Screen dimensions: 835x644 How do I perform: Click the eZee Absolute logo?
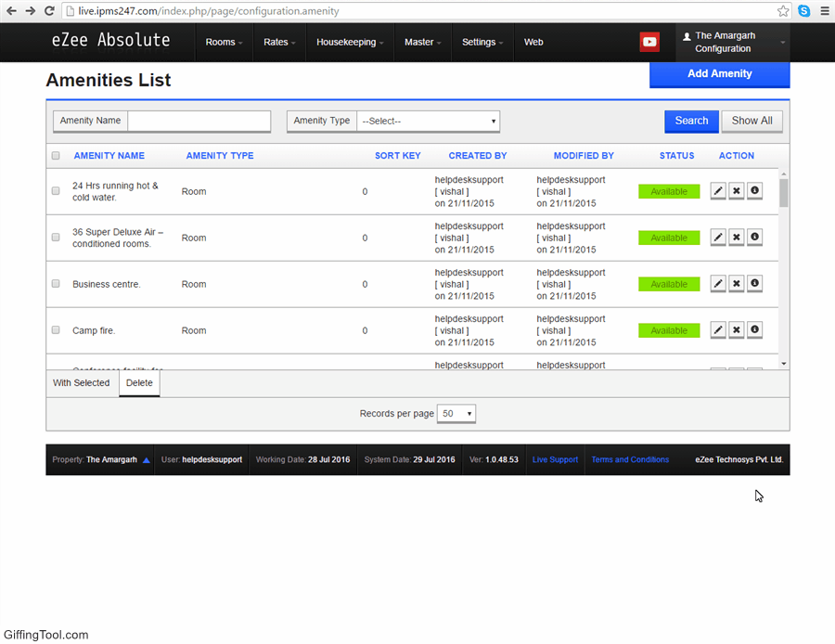coord(110,40)
